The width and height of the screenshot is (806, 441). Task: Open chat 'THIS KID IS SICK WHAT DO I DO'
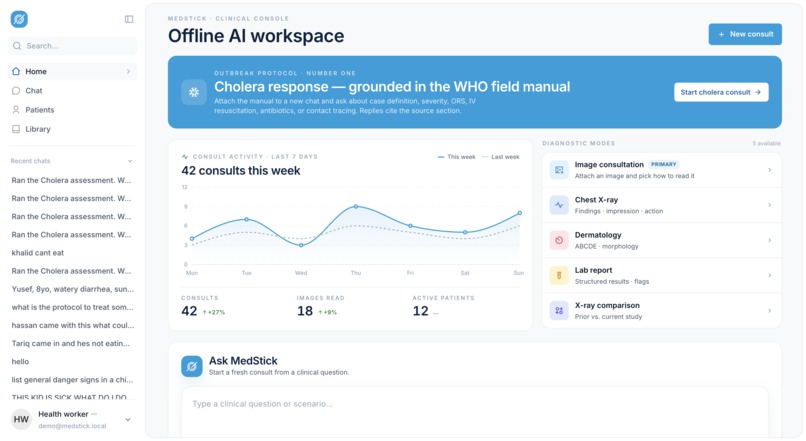click(x=72, y=397)
